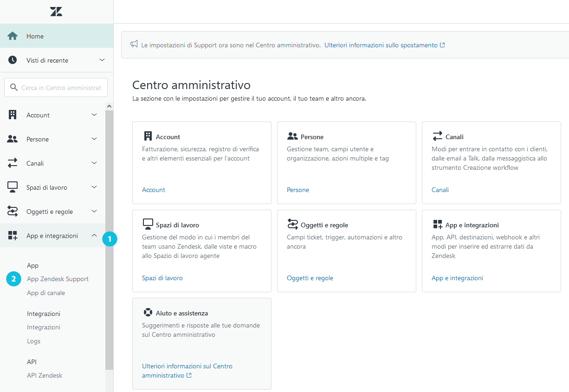This screenshot has height=392, width=569.
Task: Click the monitor icon on the Spazi di lavoro card
Action: [148, 225]
